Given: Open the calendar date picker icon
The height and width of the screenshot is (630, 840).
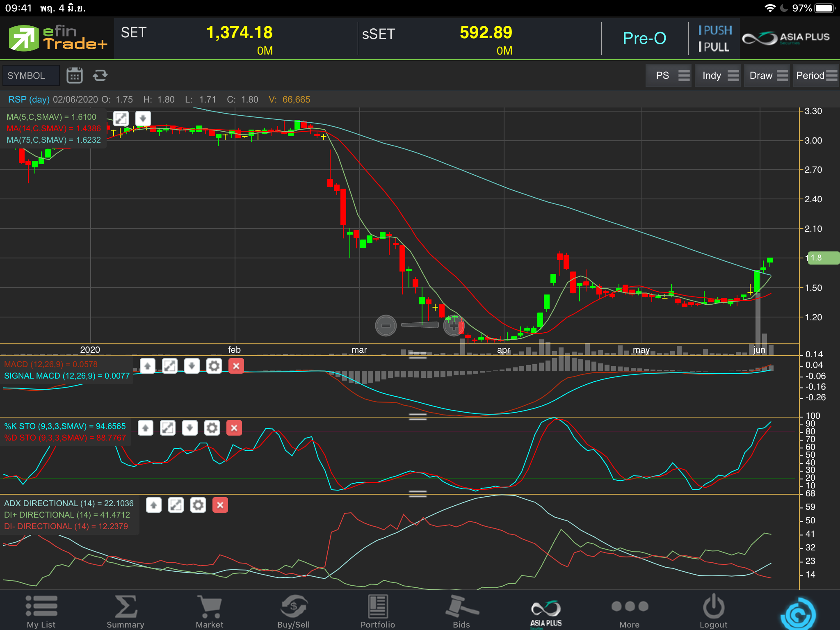Looking at the screenshot, I should (74, 75).
